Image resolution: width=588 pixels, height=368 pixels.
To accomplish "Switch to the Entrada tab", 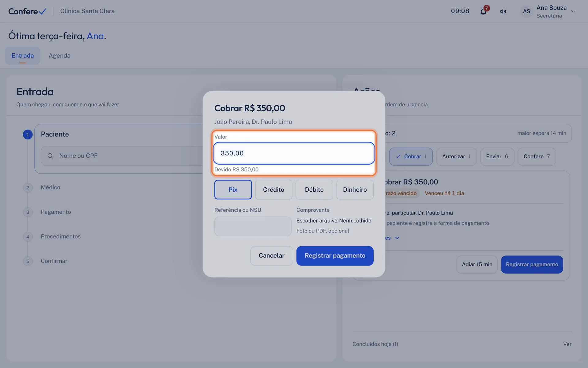I will [x=23, y=56].
